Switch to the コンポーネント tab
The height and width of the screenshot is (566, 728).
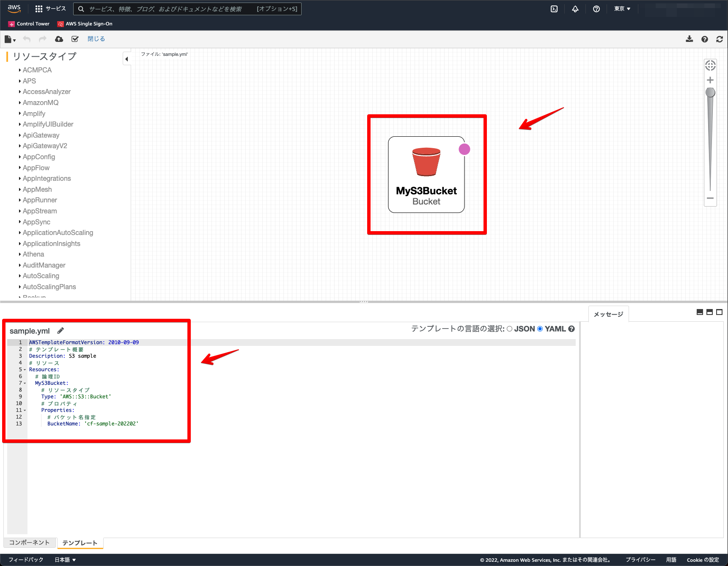point(29,542)
